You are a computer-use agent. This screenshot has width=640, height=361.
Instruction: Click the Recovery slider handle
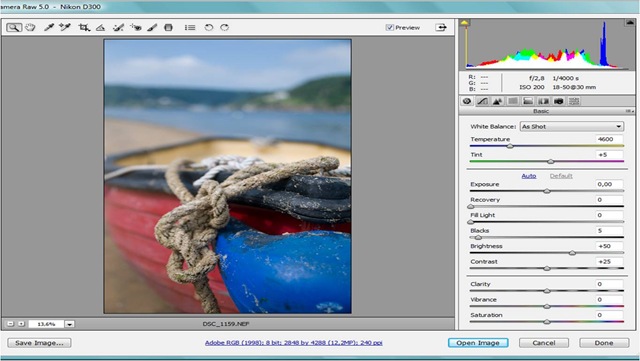471,207
